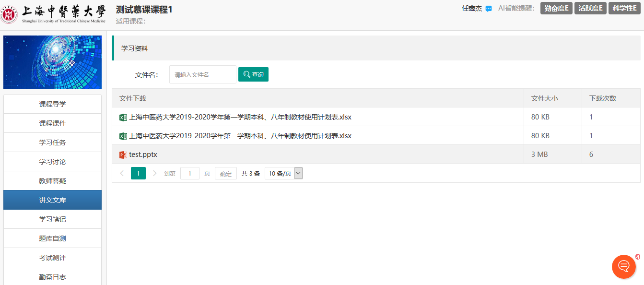Image resolution: width=644 pixels, height=285 pixels.
Task: Open 题库自测 in the sidebar
Action: pos(52,238)
